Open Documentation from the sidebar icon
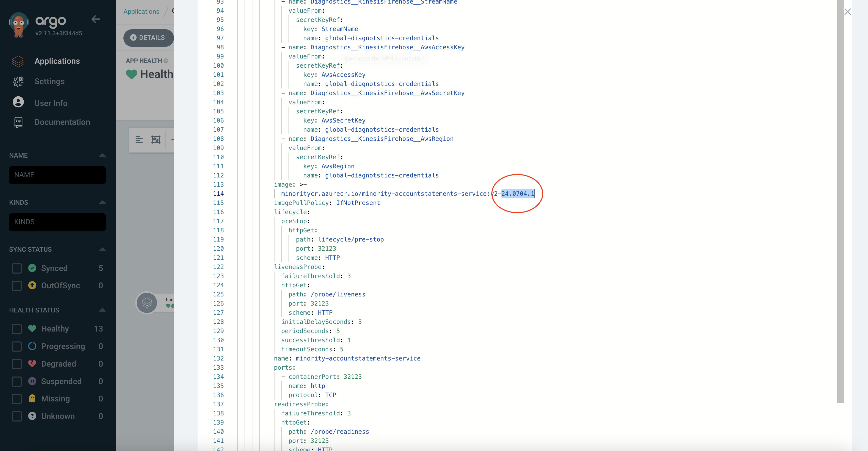The width and height of the screenshot is (868, 451). click(x=18, y=122)
